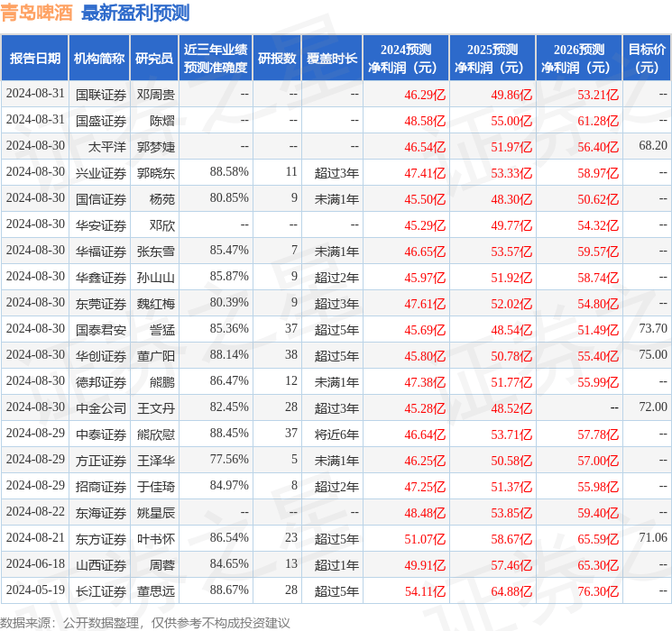This screenshot has width=672, height=631.
Task: Click the 目标价 column header
Action: (647, 59)
